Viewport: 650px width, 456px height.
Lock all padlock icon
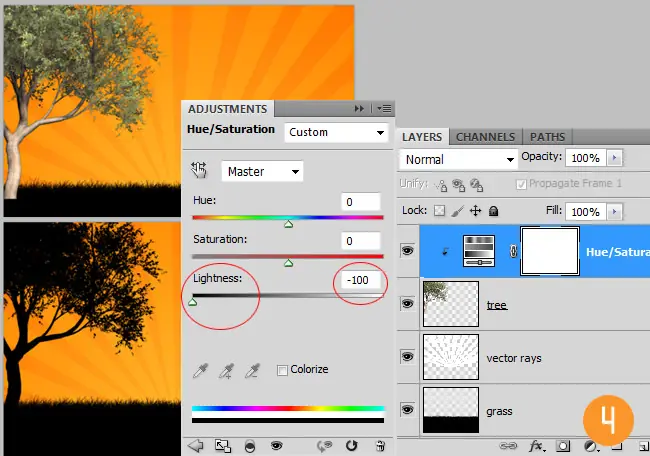(493, 211)
